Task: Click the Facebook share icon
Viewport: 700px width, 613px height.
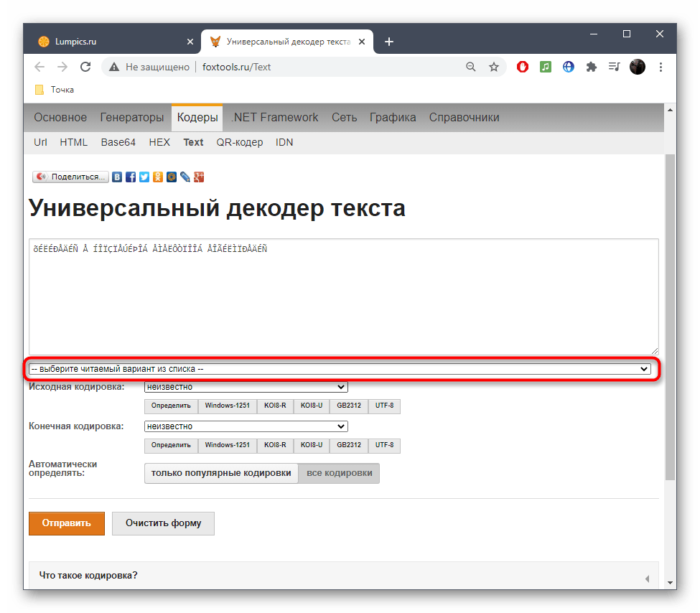Action: (x=131, y=177)
